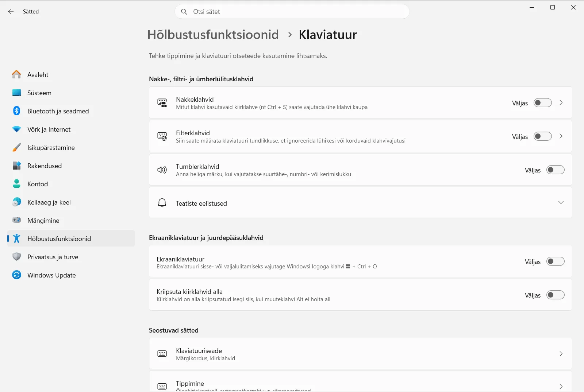Click the Avaleht home icon
The height and width of the screenshot is (392, 584).
point(16,74)
